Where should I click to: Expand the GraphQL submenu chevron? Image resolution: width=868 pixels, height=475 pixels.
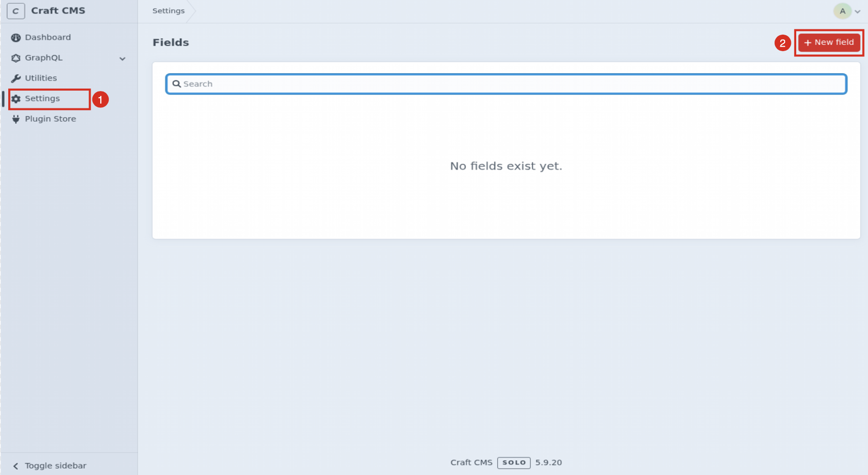(x=122, y=59)
